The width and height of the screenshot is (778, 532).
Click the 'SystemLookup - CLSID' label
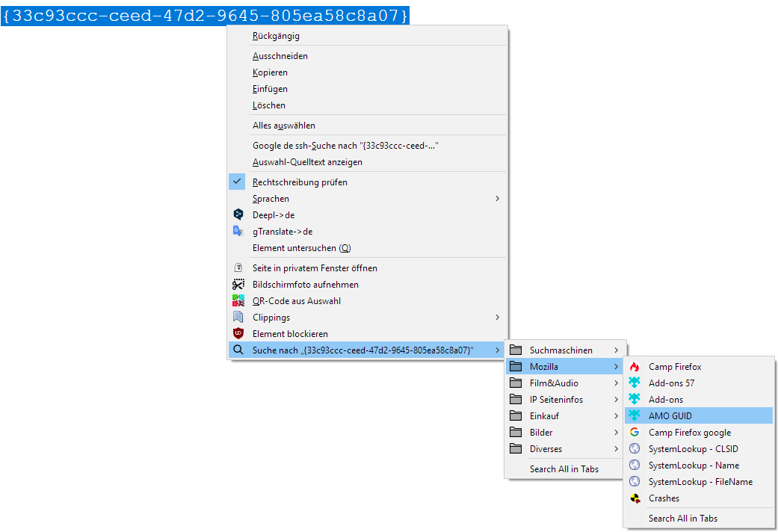coord(693,448)
